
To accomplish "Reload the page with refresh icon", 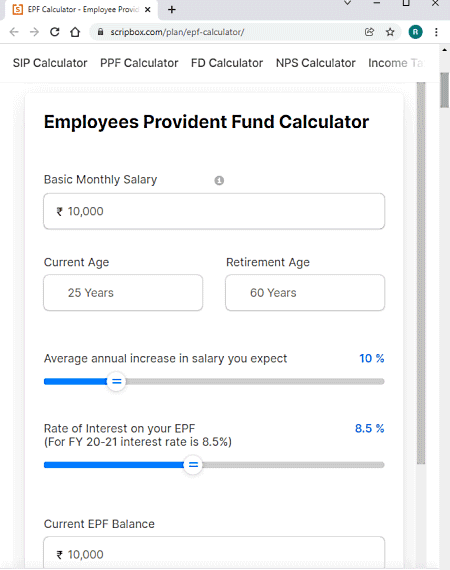I will pos(55,32).
